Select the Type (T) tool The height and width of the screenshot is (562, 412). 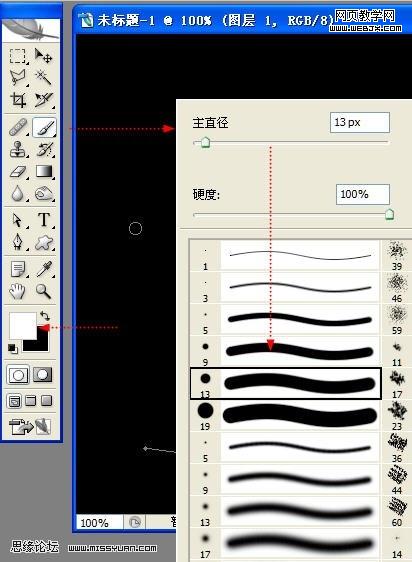pyautogui.click(x=44, y=219)
